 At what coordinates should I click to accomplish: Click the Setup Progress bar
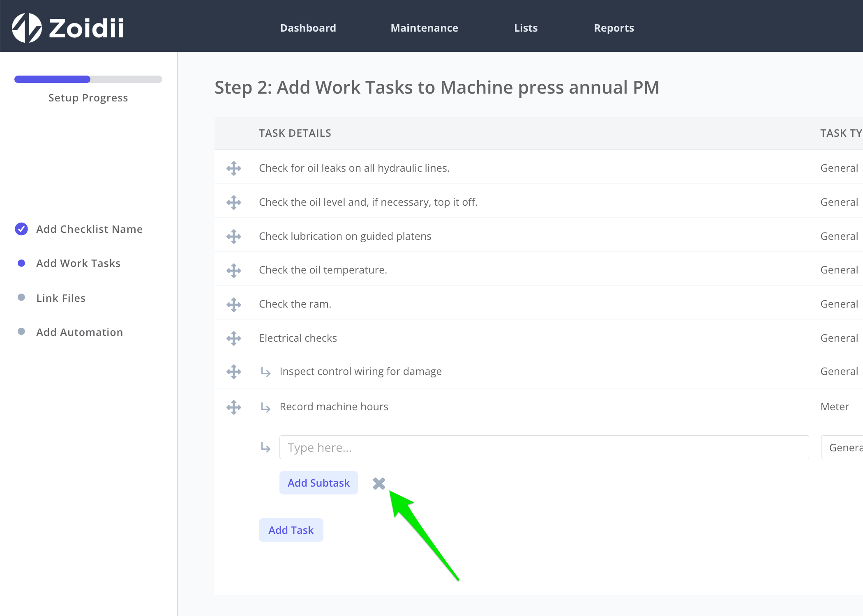click(88, 79)
